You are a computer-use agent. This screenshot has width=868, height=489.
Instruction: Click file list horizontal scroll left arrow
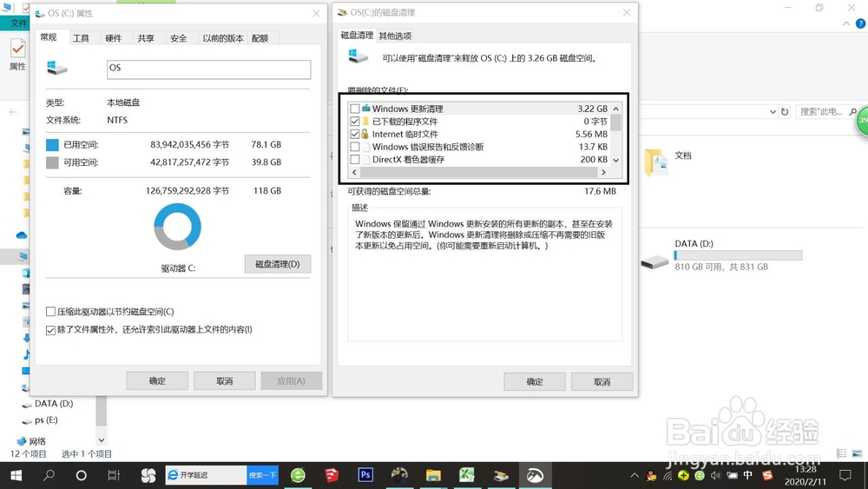coord(354,172)
